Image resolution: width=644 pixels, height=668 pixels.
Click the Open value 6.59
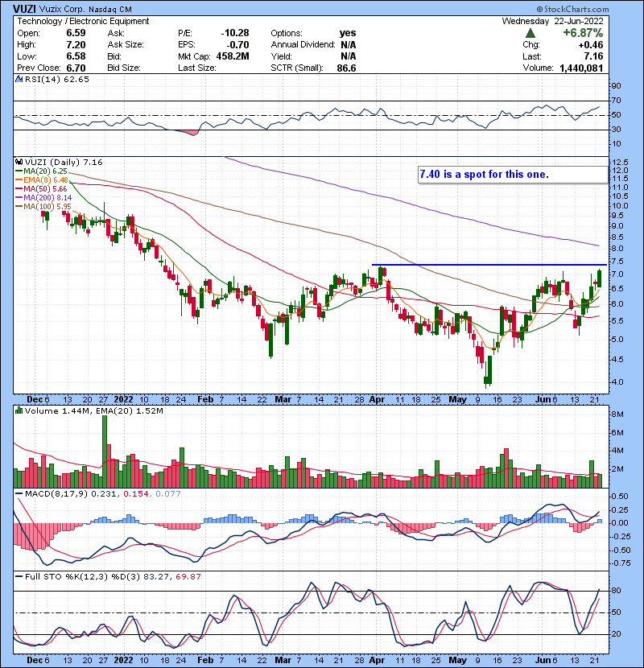coord(76,33)
